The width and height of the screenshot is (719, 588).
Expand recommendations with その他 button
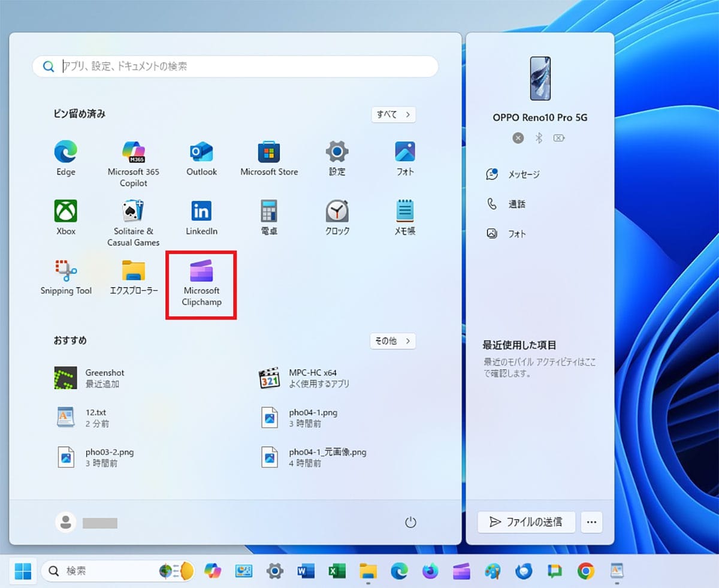393,341
